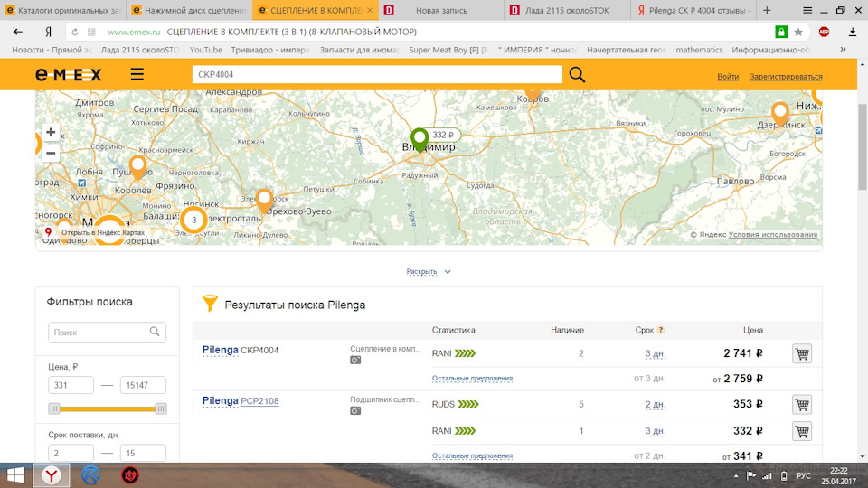Image resolution: width=868 pixels, height=488 pixels.
Task: Open photo icon for Pilenga PCP2108
Action: pyautogui.click(x=355, y=411)
